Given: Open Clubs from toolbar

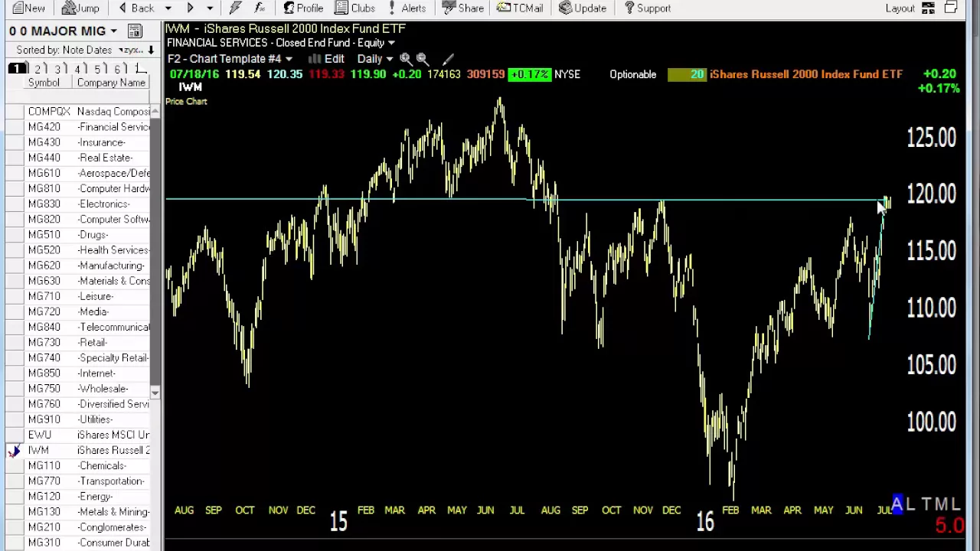Looking at the screenshot, I should tap(354, 8).
